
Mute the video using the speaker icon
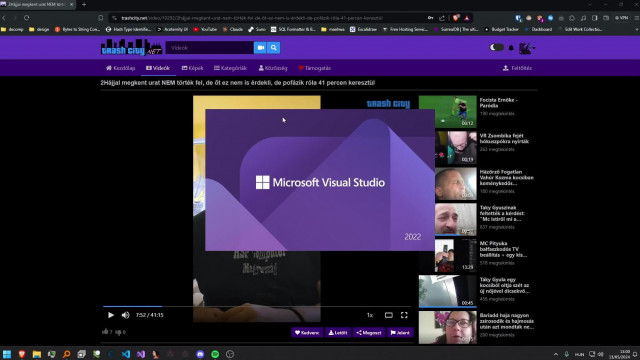pyautogui.click(x=125, y=315)
